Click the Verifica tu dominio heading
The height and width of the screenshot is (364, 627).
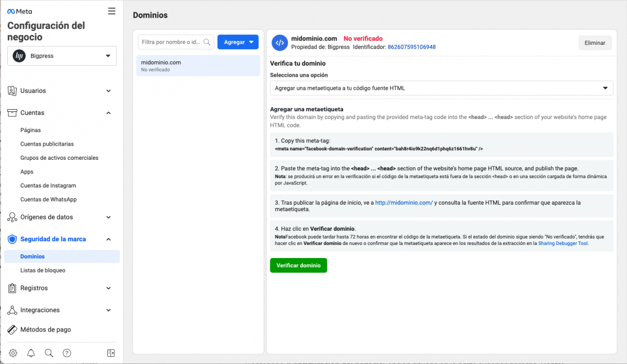[298, 64]
